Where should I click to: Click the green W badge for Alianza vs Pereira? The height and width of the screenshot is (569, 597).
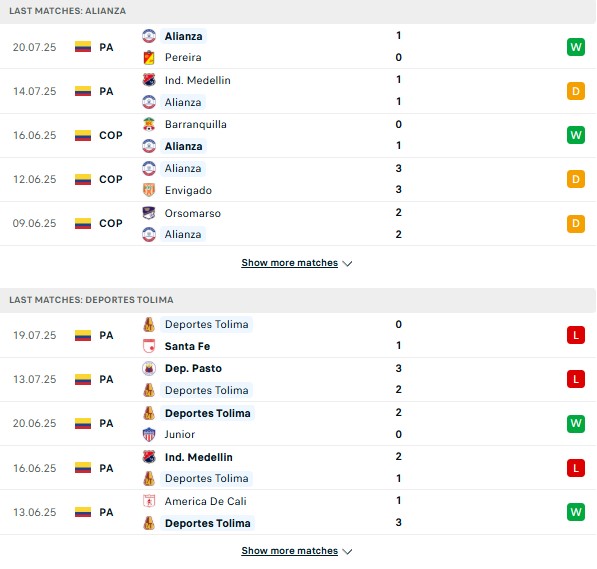[576, 47]
